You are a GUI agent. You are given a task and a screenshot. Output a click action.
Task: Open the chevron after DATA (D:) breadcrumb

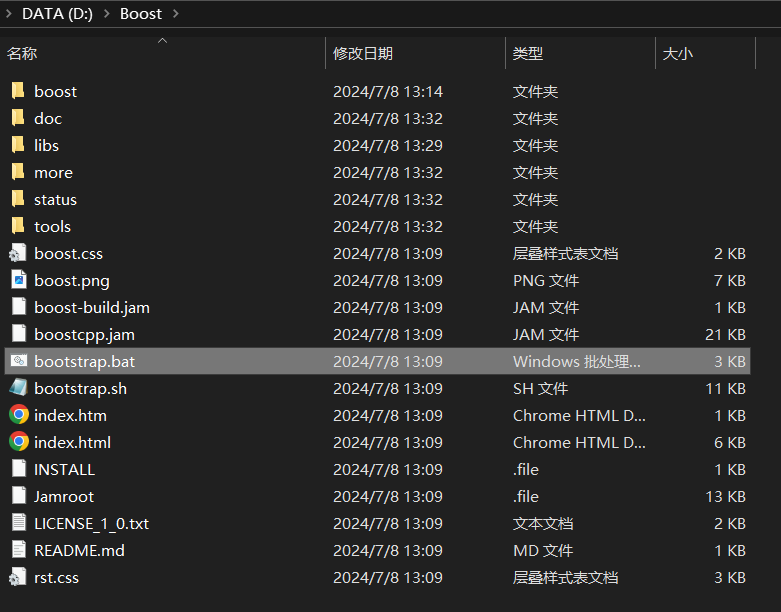pyautogui.click(x=106, y=13)
